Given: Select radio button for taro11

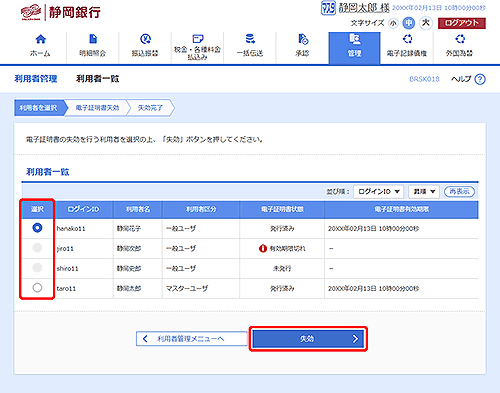Looking at the screenshot, I should 37,288.
